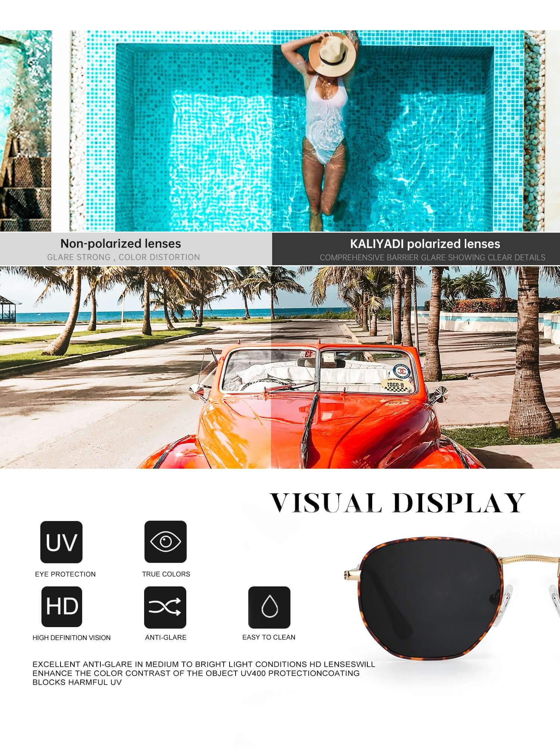The image size is (560, 747).
Task: Click the VISUAL DISPLAY title
Action: point(398,503)
